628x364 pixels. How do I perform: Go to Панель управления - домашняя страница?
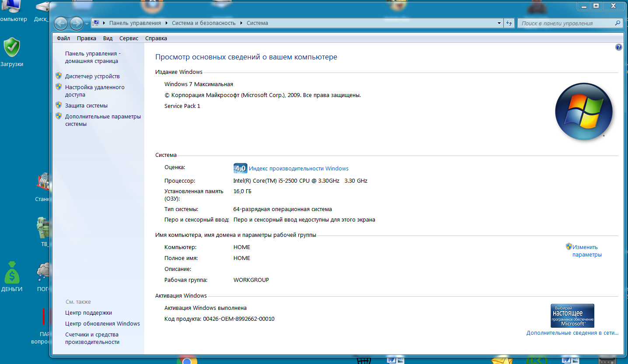(x=93, y=57)
